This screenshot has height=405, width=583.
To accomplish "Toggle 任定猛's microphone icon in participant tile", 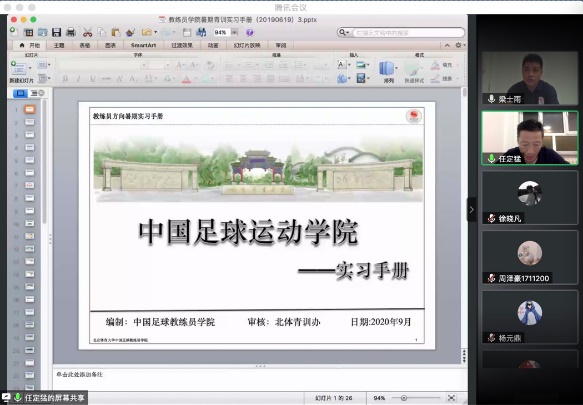I will tap(491, 158).
